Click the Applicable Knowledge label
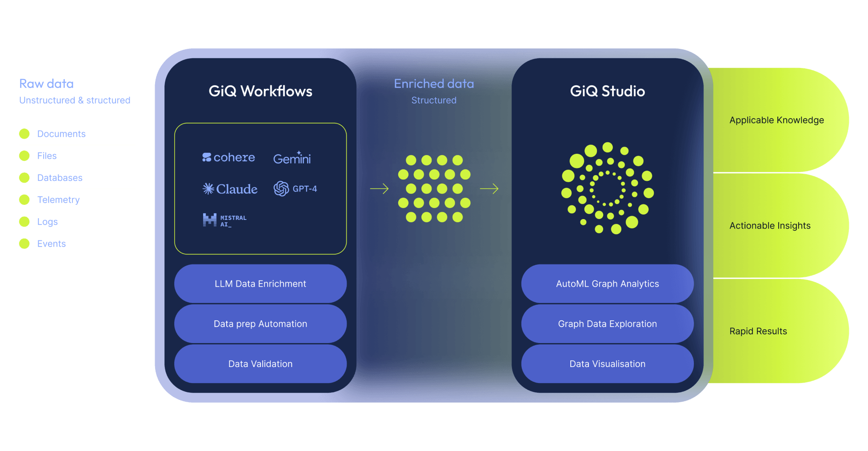Viewport: 868px width, 451px height. click(x=776, y=120)
